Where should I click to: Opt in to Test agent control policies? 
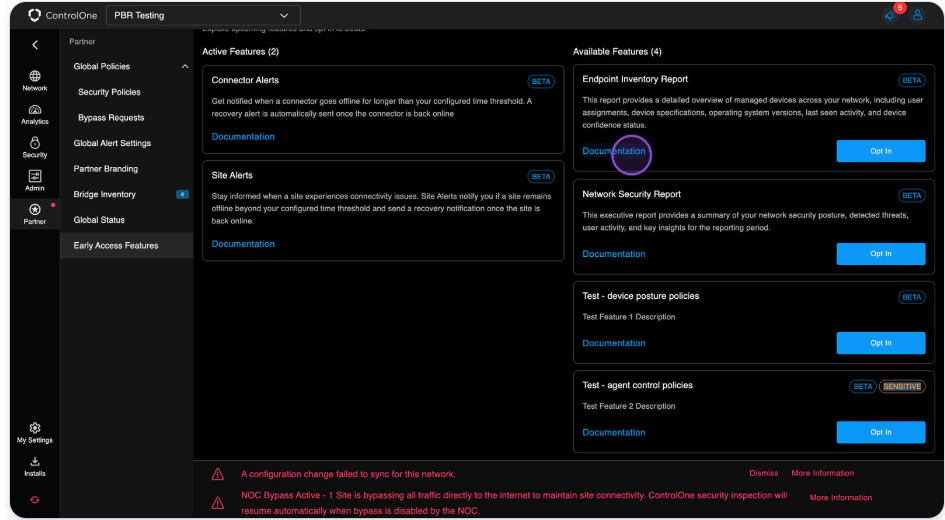(881, 432)
